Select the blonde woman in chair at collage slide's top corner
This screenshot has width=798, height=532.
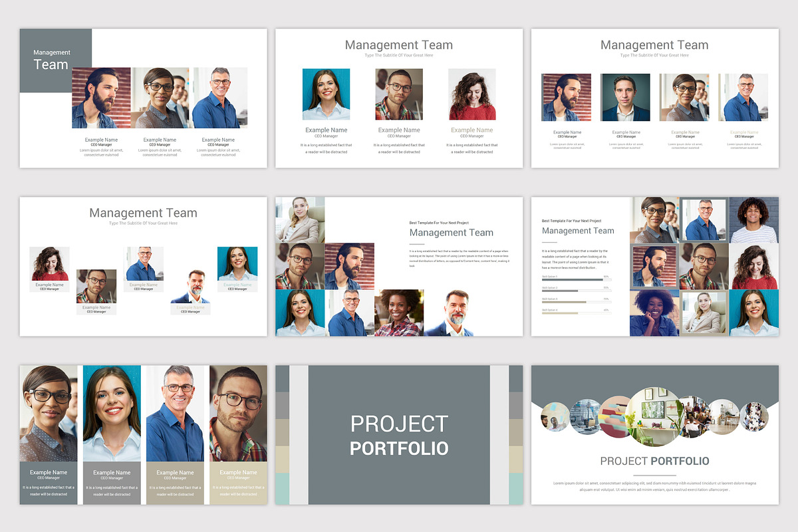pos(300,219)
